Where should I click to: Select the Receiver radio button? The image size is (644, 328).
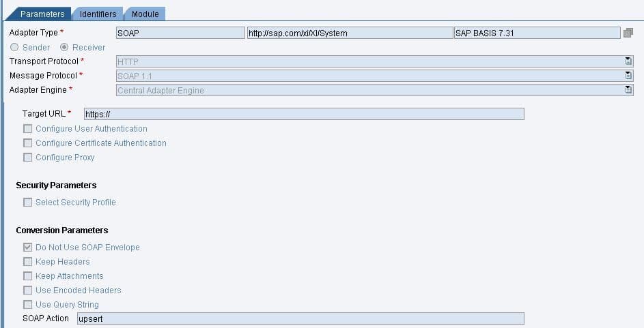pyautogui.click(x=65, y=47)
